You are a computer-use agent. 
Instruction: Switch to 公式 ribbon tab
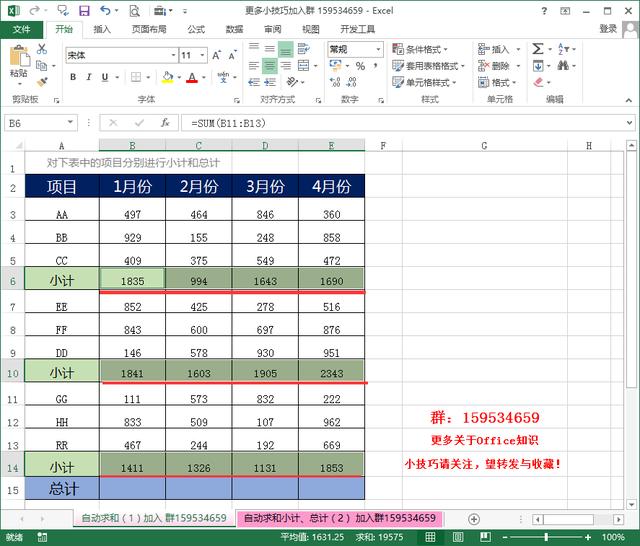tap(196, 29)
